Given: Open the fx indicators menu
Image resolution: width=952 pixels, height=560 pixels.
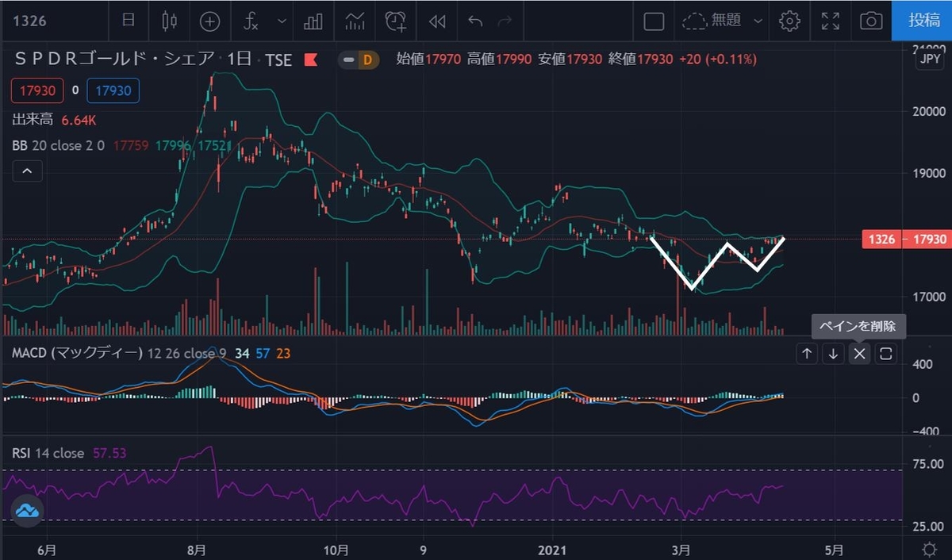Looking at the screenshot, I should pos(251,21).
